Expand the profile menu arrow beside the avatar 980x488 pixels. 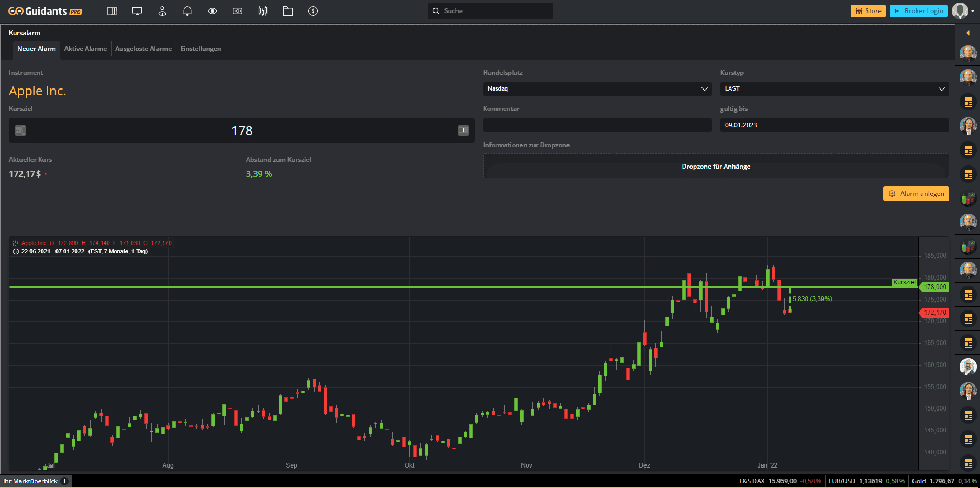click(x=973, y=11)
